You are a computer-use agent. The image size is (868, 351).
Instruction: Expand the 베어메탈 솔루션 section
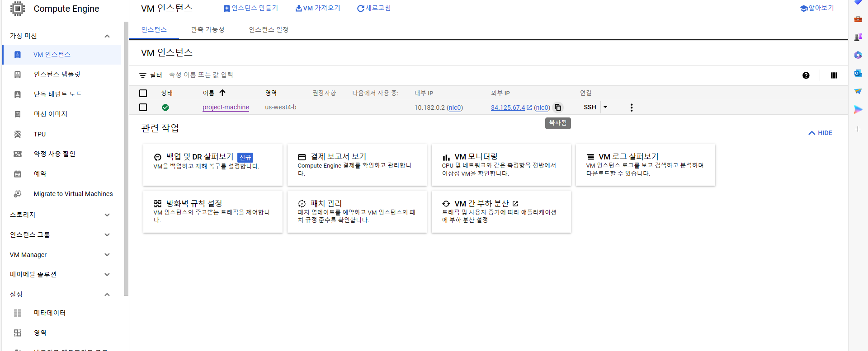[x=107, y=275]
